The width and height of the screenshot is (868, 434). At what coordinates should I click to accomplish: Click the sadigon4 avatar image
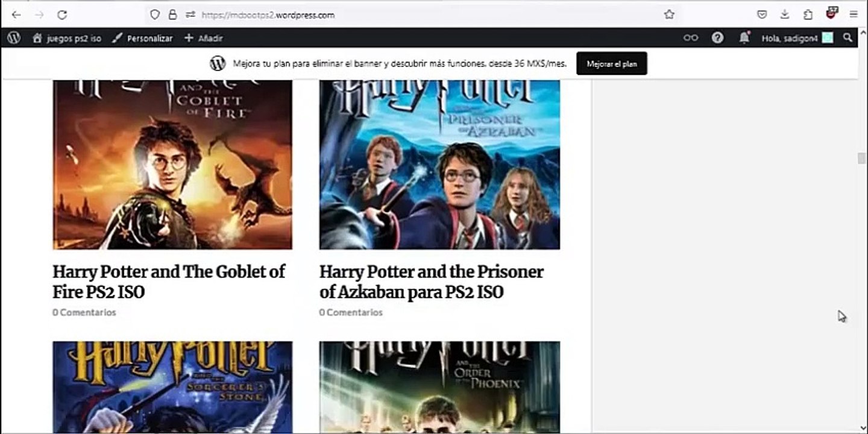(x=828, y=38)
